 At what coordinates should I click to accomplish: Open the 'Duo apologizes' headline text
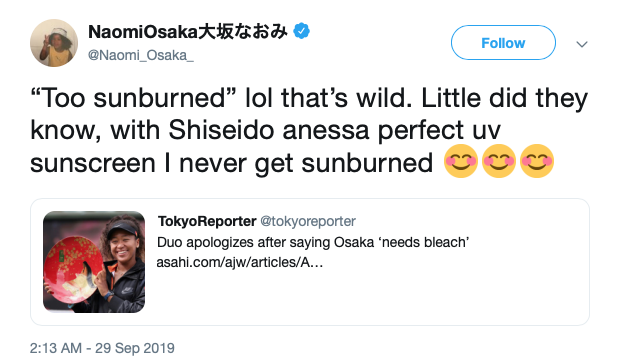[313, 242]
